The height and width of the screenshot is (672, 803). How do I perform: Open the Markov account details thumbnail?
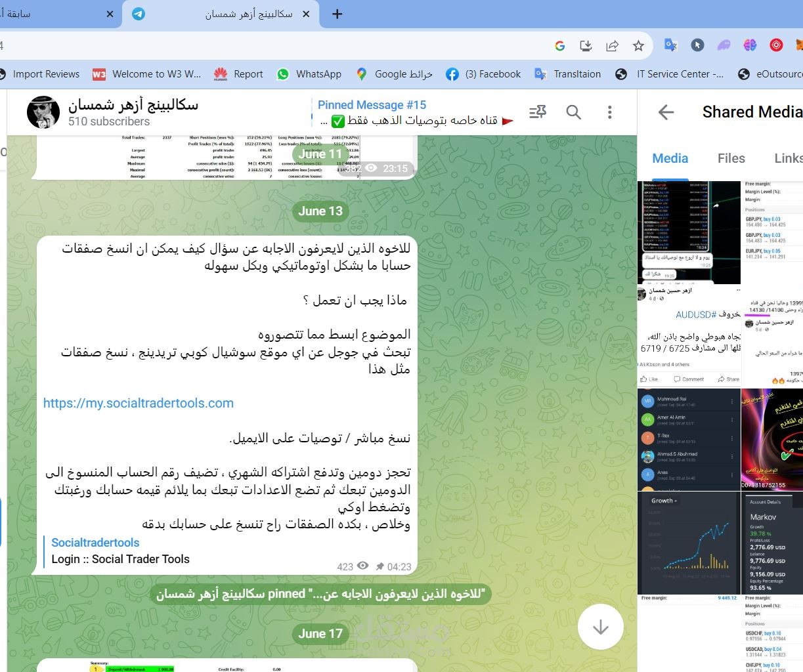pos(773,543)
